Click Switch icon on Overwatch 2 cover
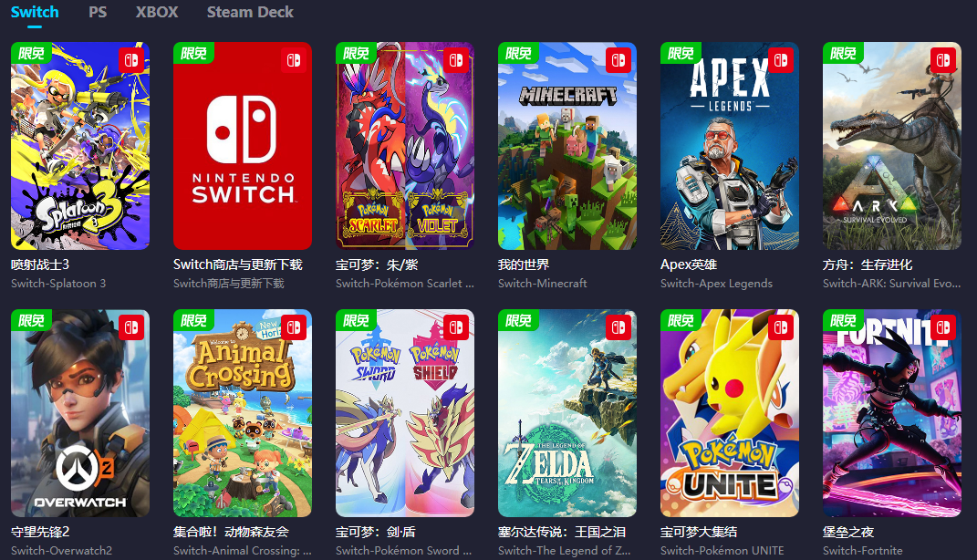The width and height of the screenshot is (977, 560). click(131, 327)
